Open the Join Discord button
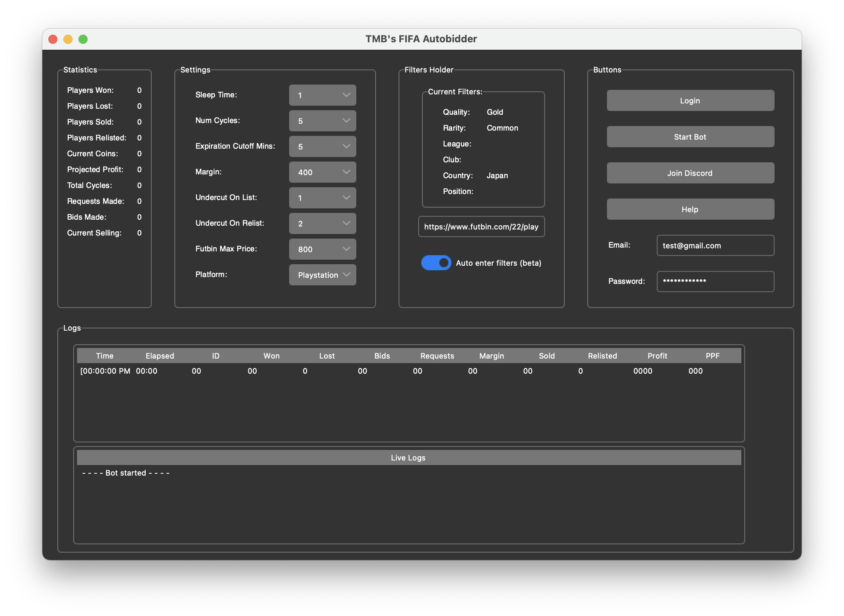This screenshot has height=616, width=844. 690,173
